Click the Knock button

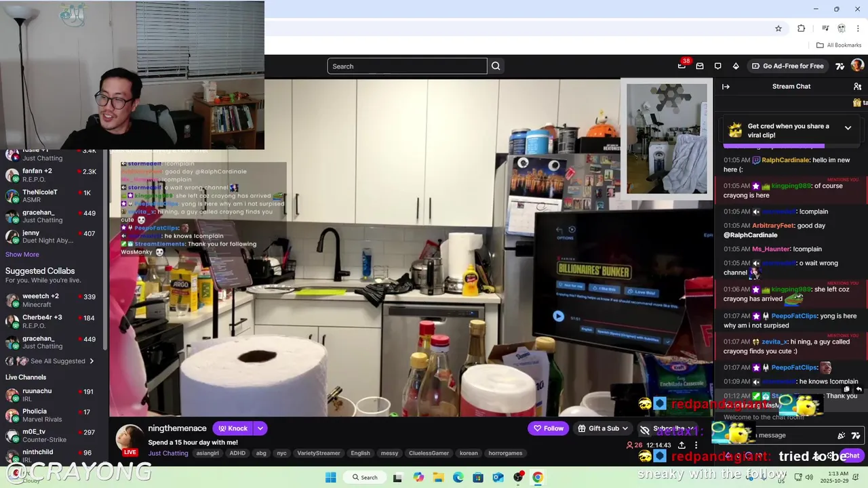(233, 428)
